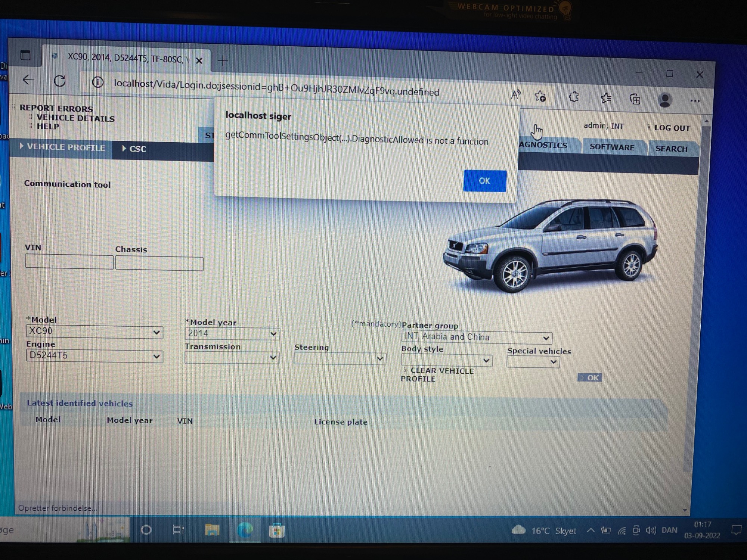Switch to the SOFTWARE tab
The height and width of the screenshot is (560, 747).
(612, 147)
